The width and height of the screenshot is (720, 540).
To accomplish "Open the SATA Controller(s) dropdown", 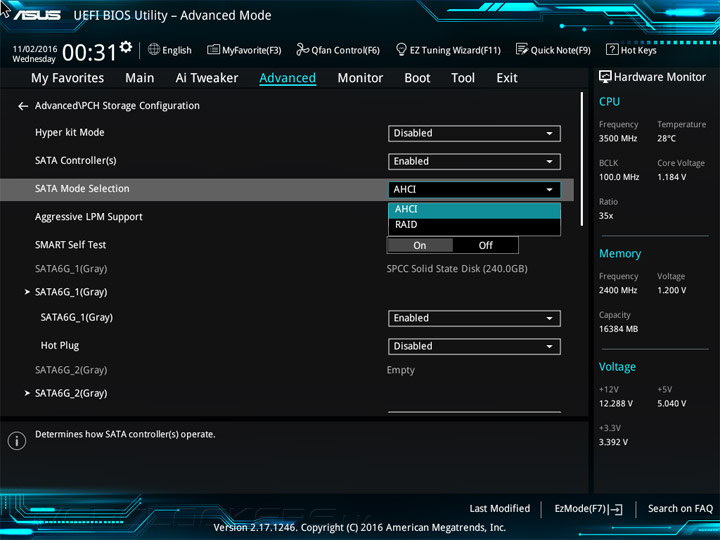I will (x=474, y=161).
